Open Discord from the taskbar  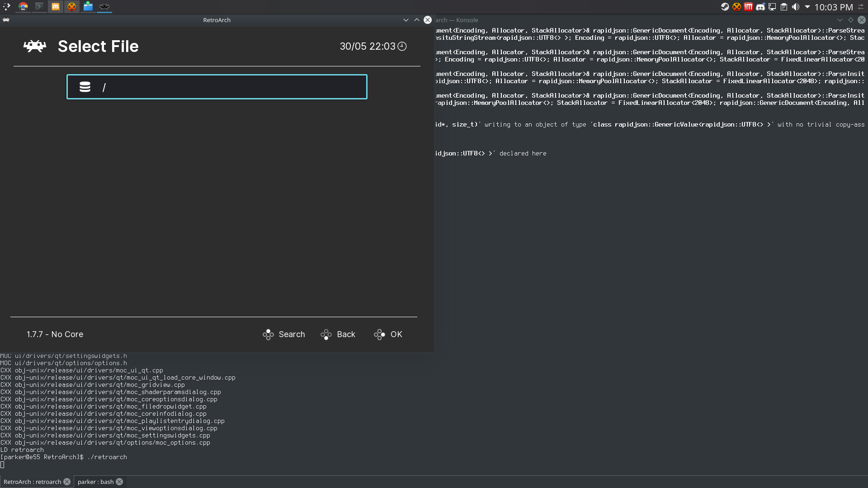(x=56, y=7)
